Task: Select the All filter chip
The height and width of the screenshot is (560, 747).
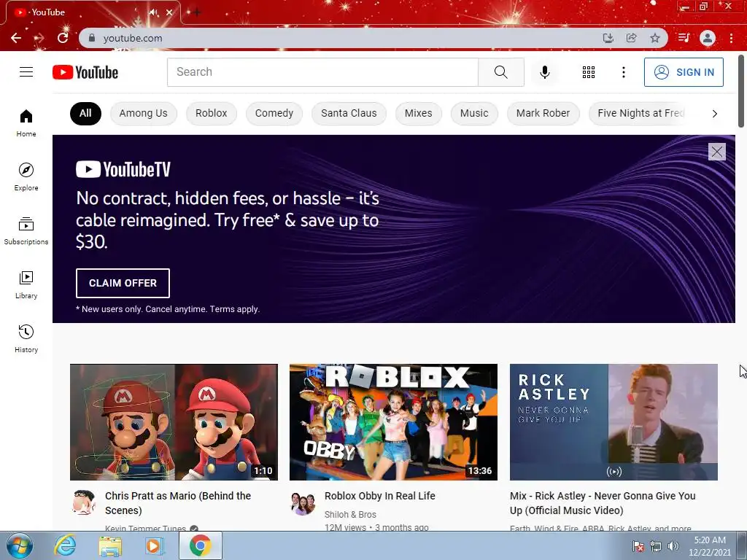Action: tap(85, 113)
